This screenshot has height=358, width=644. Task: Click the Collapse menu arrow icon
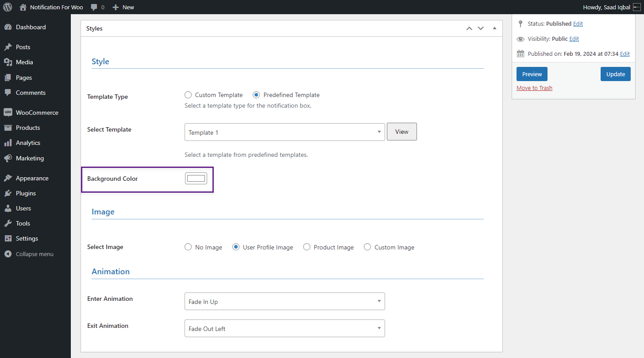coord(8,254)
